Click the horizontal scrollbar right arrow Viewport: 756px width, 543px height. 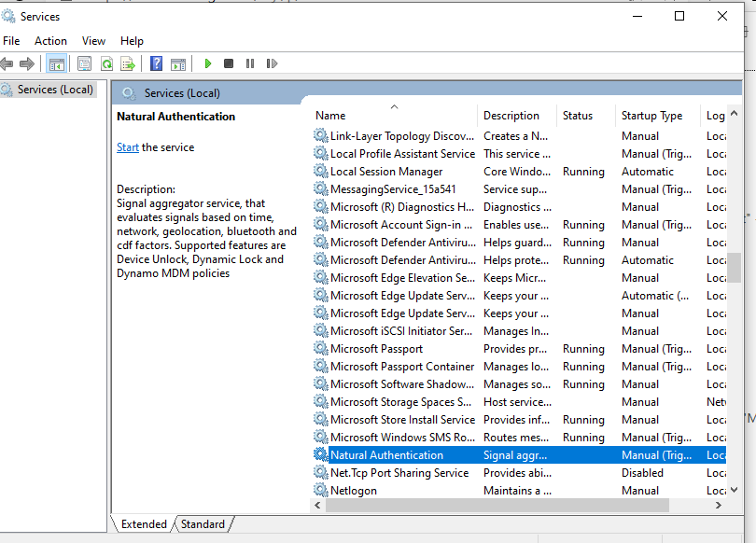pos(719,505)
